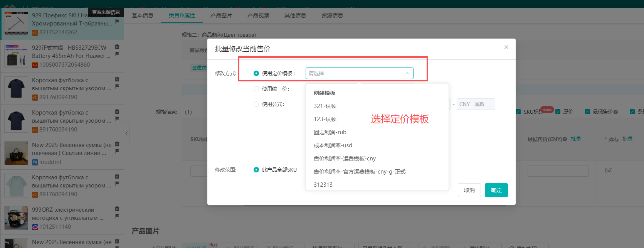Open the 货源信息 tab
644x248 pixels.
(x=332, y=15)
